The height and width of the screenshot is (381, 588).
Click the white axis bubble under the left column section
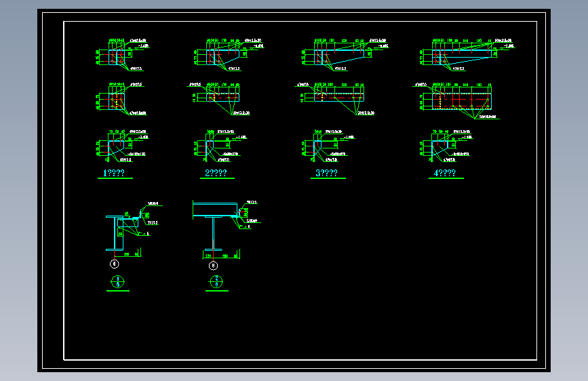point(115,264)
